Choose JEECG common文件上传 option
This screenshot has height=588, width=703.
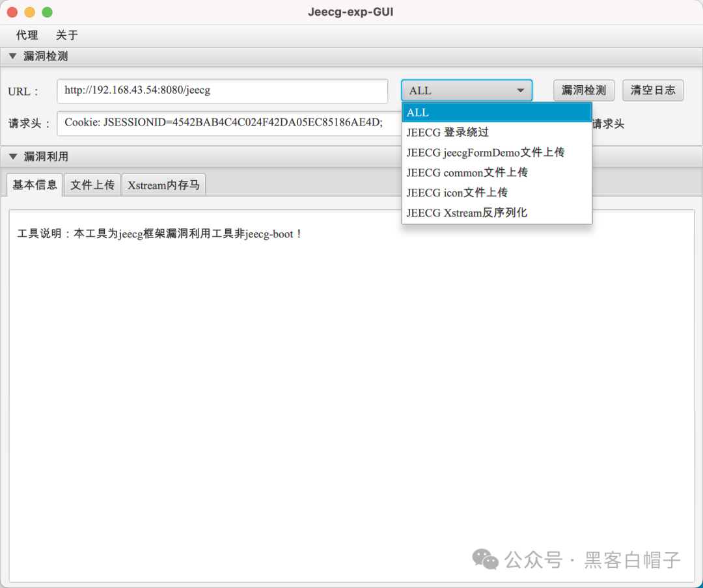[x=497, y=172]
